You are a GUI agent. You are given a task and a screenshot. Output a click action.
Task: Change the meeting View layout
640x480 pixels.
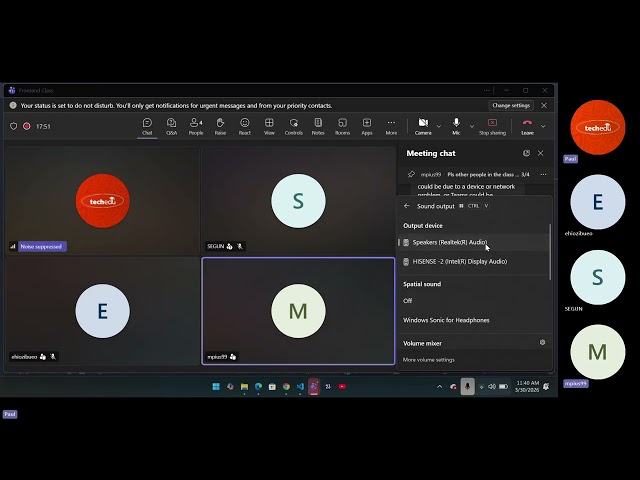click(269, 127)
